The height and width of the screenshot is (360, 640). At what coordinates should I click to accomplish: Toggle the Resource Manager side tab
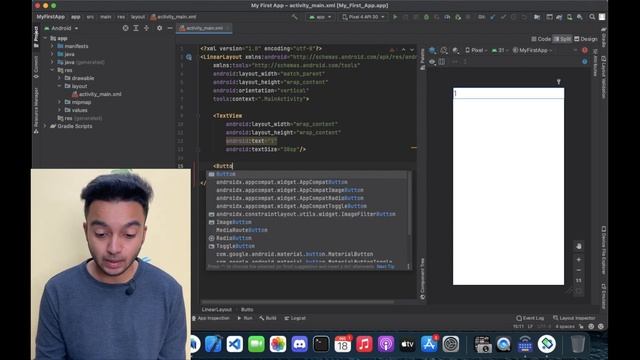[36, 110]
